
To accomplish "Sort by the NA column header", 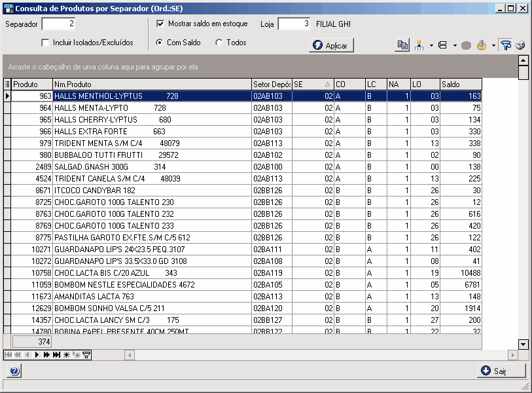I will click(399, 84).
